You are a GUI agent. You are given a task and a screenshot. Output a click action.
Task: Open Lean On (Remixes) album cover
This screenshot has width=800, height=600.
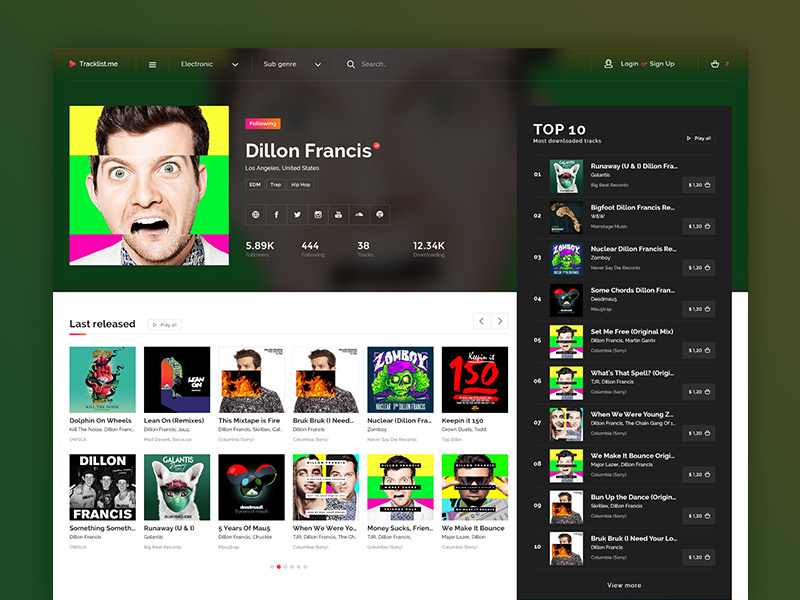point(177,380)
